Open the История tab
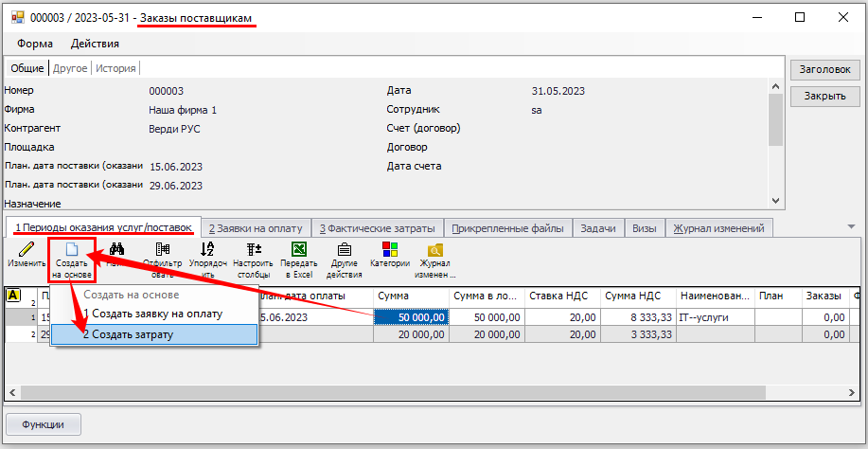 116,68
